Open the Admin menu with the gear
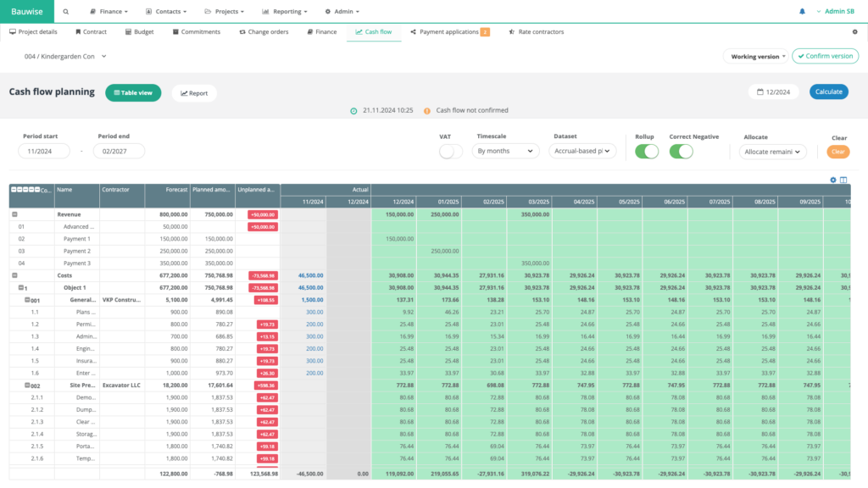The image size is (868, 488). 342,12
